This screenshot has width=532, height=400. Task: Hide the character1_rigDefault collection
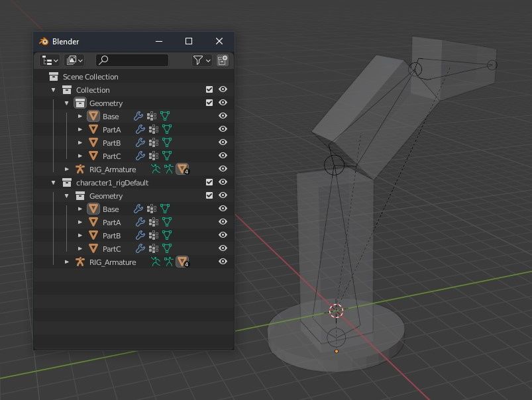[223, 182]
